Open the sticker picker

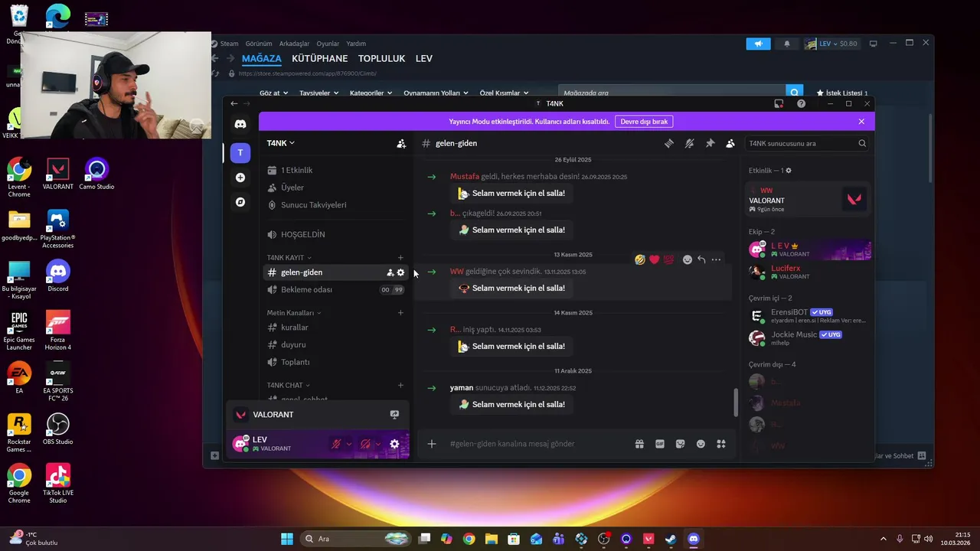click(x=680, y=444)
